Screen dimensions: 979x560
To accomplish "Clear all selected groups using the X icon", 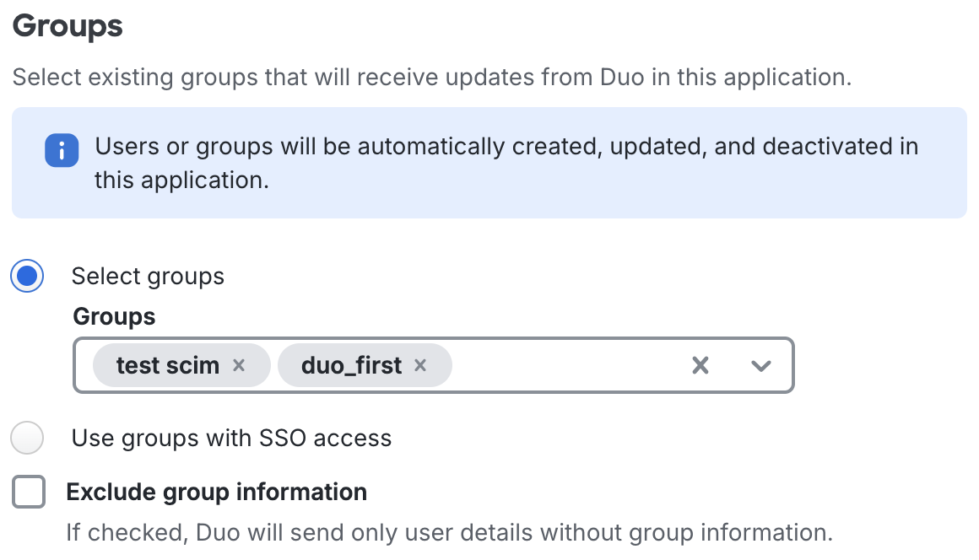I will (700, 365).
